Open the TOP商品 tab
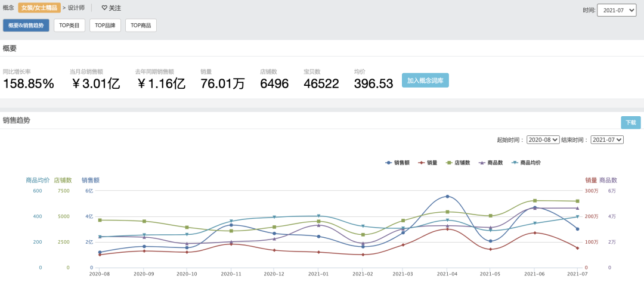This screenshot has width=644, height=298. coord(141,26)
